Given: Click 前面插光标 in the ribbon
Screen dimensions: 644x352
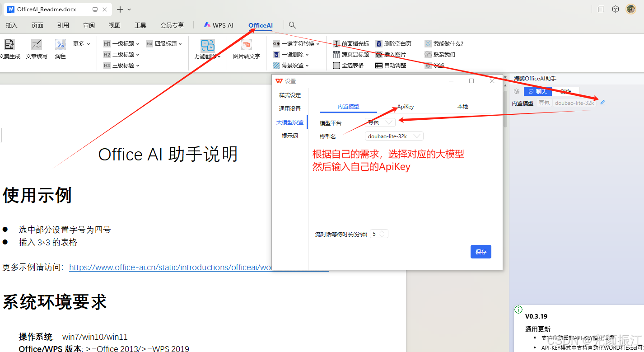Looking at the screenshot, I should point(351,44).
